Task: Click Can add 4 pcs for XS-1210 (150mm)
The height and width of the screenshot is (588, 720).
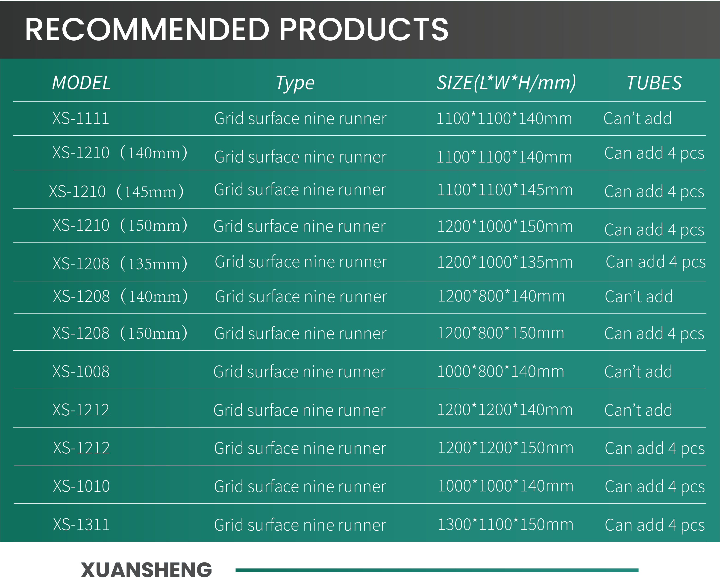Action: (654, 230)
